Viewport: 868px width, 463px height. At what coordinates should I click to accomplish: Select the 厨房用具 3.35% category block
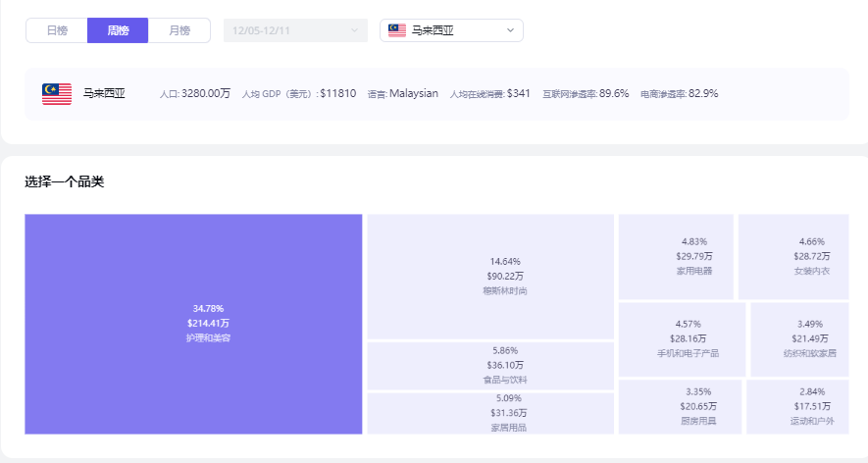pyautogui.click(x=680, y=406)
